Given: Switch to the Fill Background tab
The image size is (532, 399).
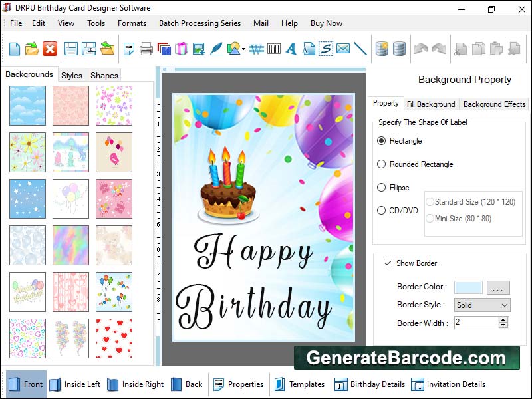Looking at the screenshot, I should tap(431, 104).
